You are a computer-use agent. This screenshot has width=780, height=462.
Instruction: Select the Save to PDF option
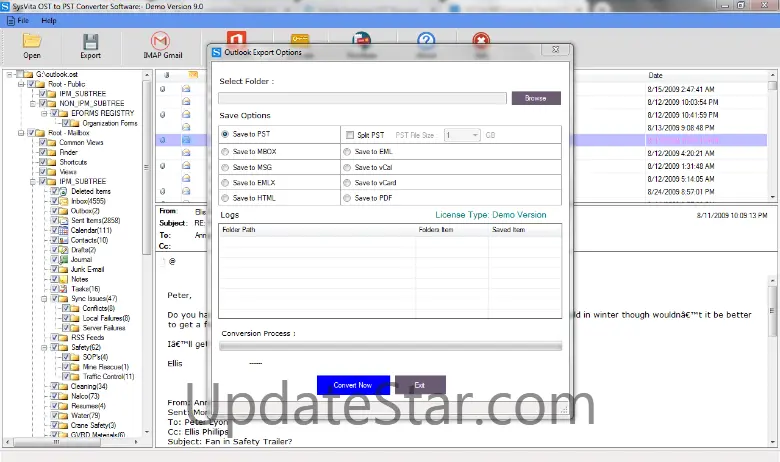point(347,198)
